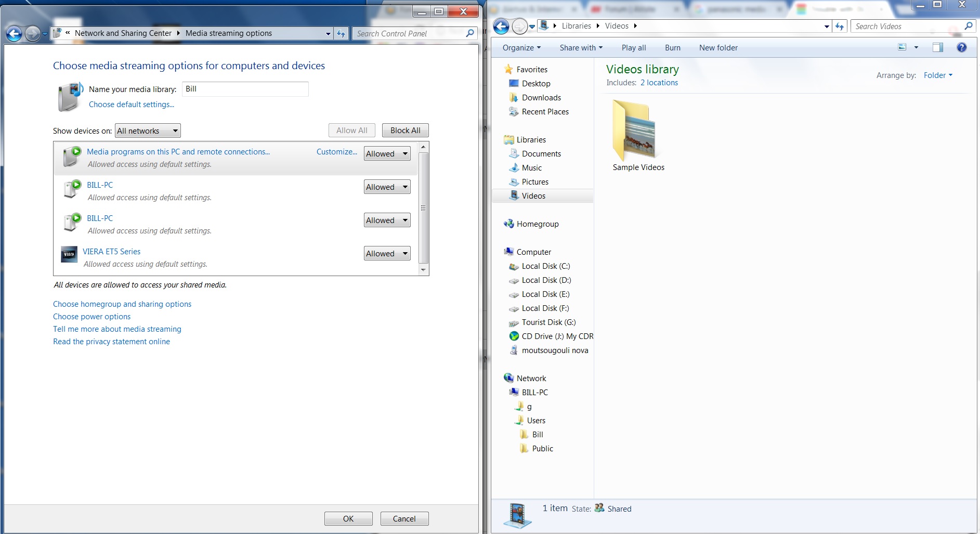Open the Share with menu
This screenshot has width=980, height=534.
tap(581, 48)
